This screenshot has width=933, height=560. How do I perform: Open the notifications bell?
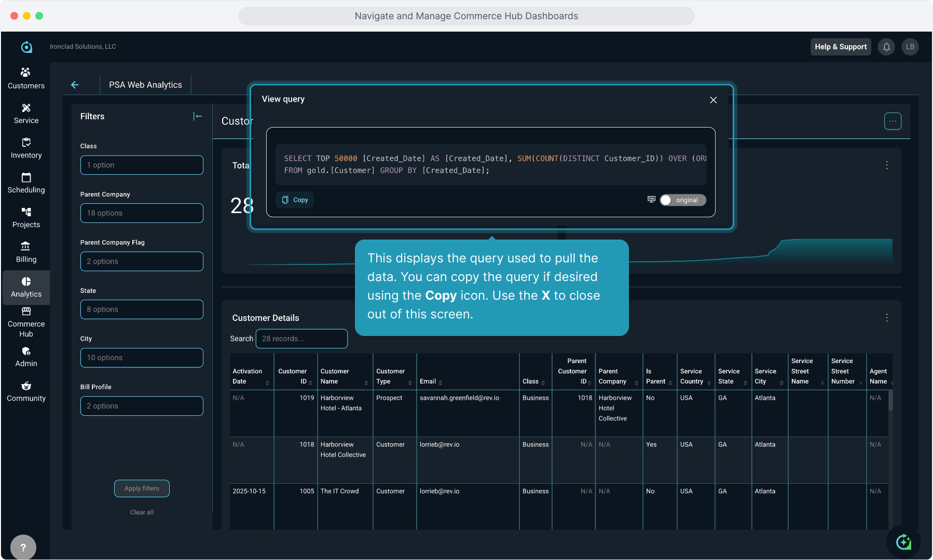886,47
